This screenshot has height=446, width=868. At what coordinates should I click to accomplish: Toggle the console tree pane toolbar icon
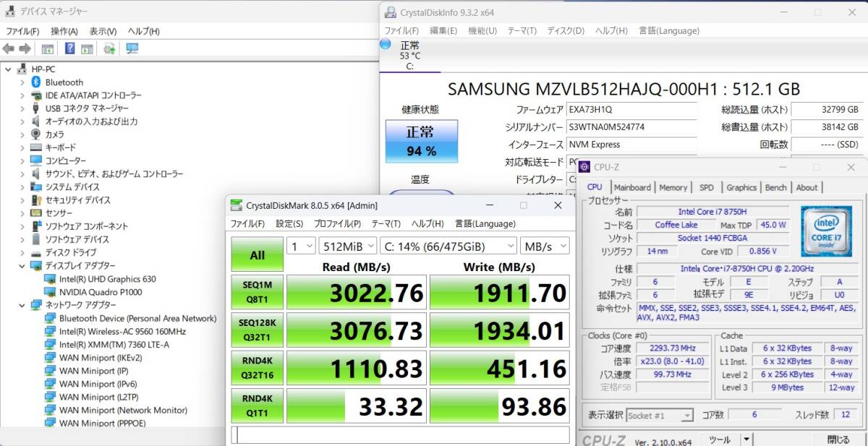coord(48,48)
